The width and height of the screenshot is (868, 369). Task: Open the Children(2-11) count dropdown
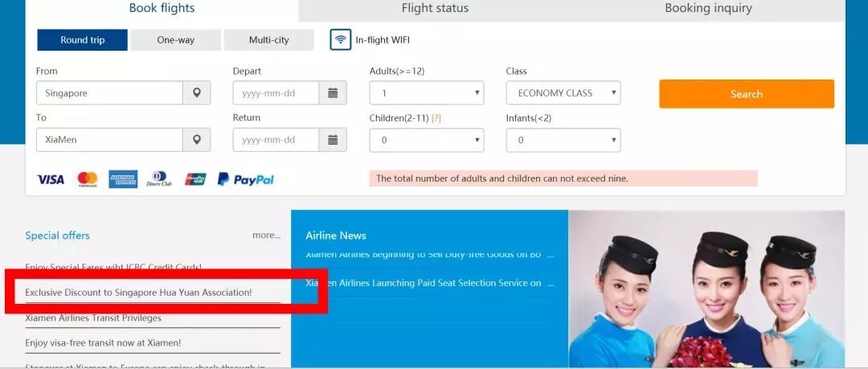click(x=427, y=140)
